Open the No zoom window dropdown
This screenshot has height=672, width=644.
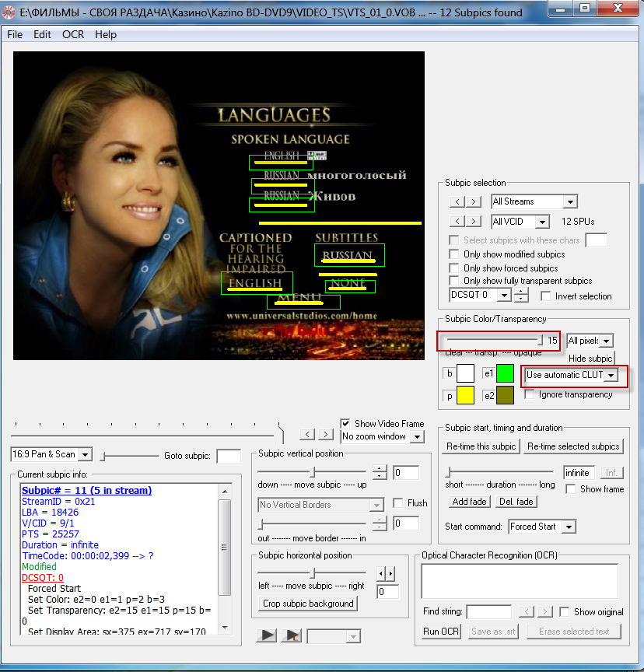pos(416,436)
